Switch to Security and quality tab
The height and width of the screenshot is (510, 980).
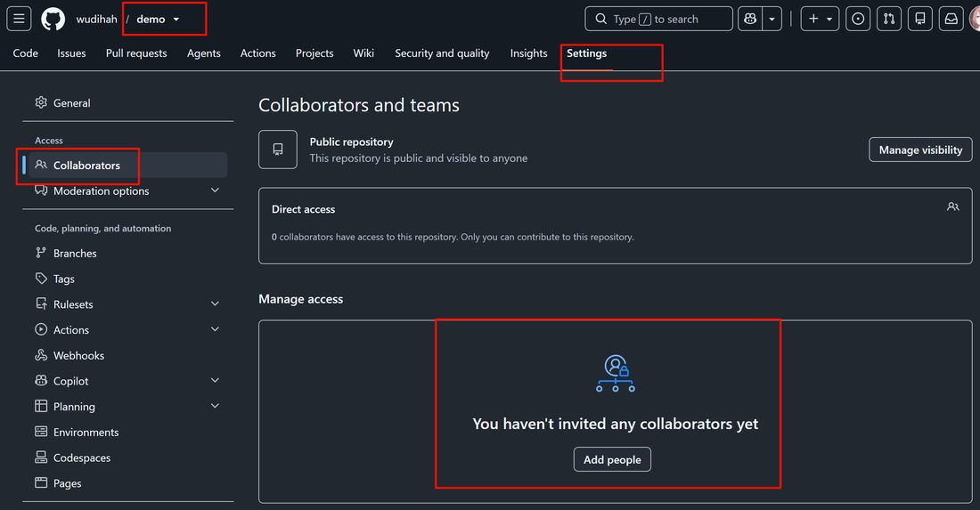(442, 53)
